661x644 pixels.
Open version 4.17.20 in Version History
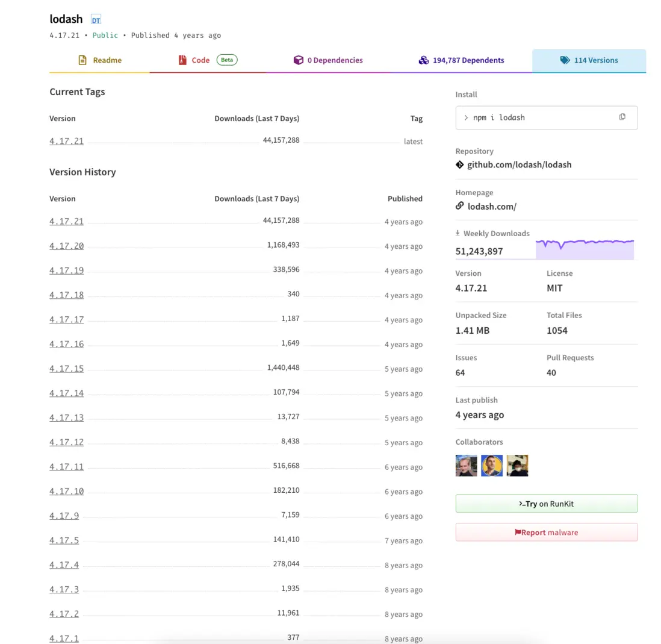click(x=66, y=246)
